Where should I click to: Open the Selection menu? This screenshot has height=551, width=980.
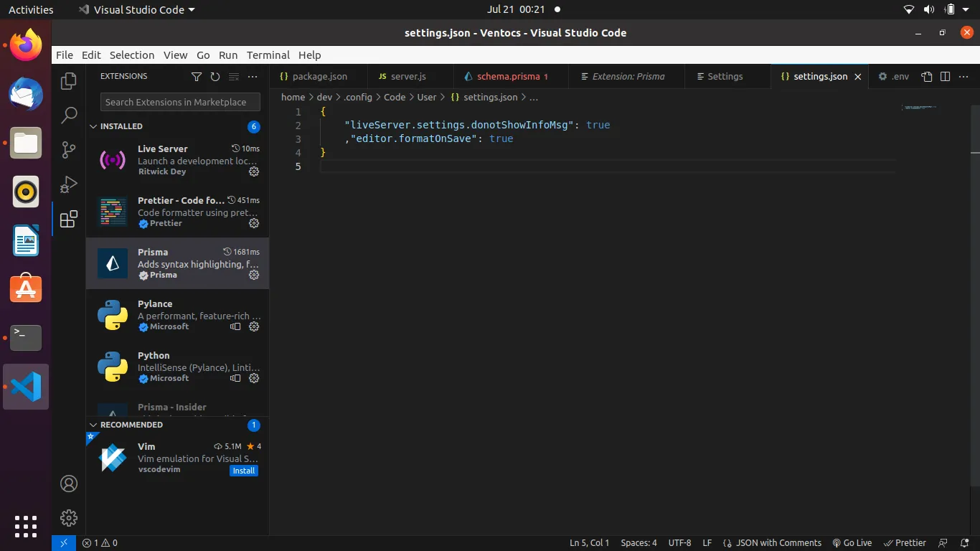click(x=132, y=55)
